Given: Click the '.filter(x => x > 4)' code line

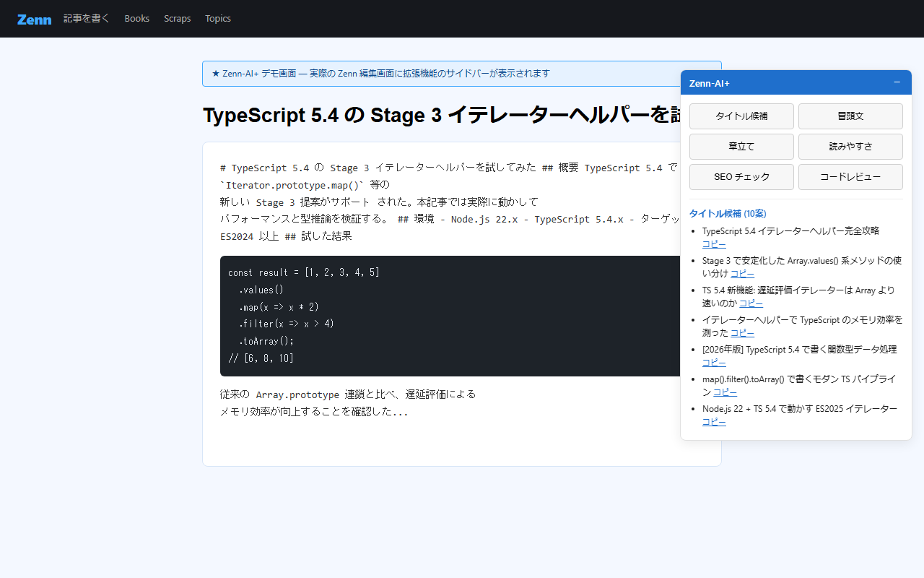Looking at the screenshot, I should (x=287, y=324).
